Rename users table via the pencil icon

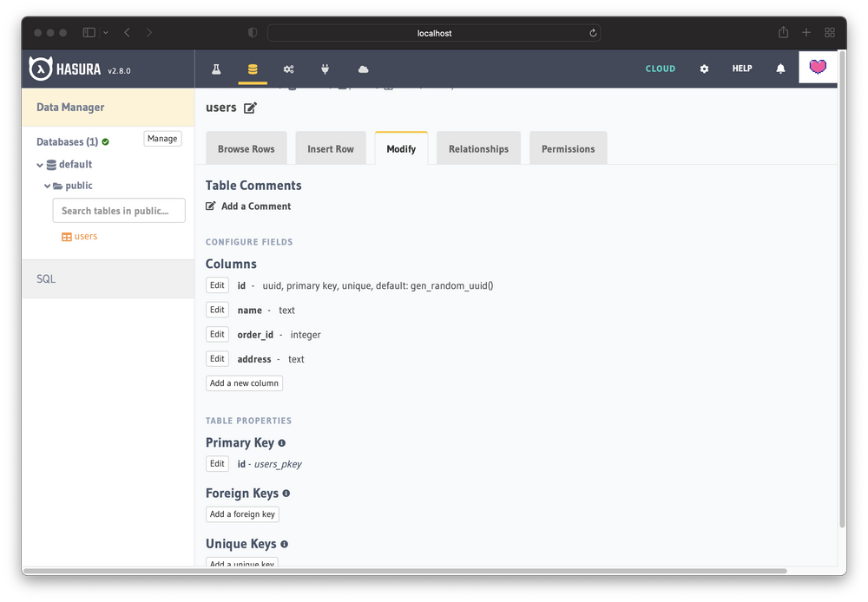click(x=249, y=107)
